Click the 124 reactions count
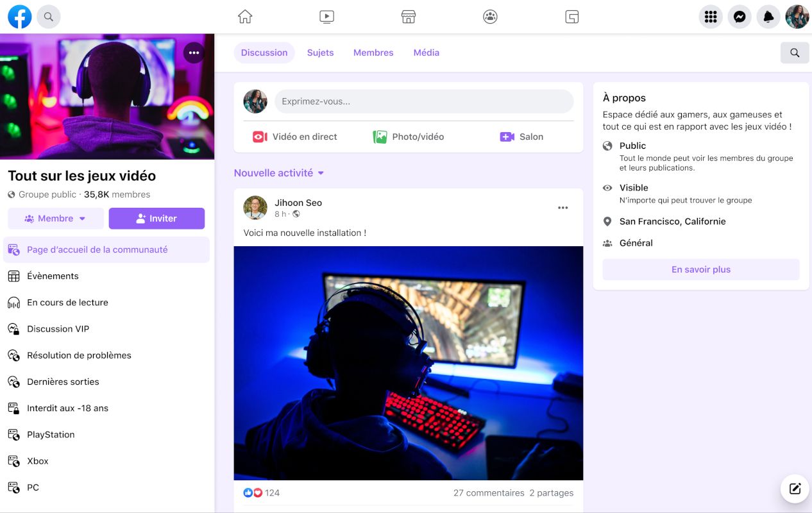The image size is (812, 513). tap(272, 492)
